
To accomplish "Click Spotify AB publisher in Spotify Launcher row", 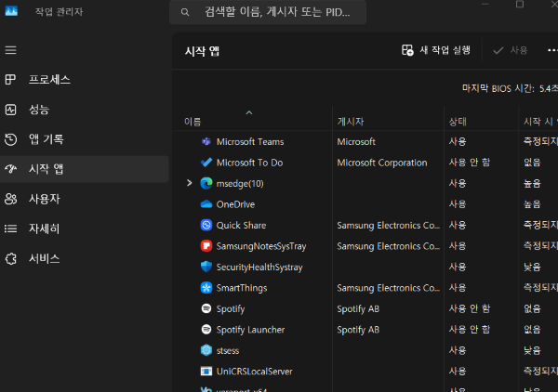I will [358, 330].
